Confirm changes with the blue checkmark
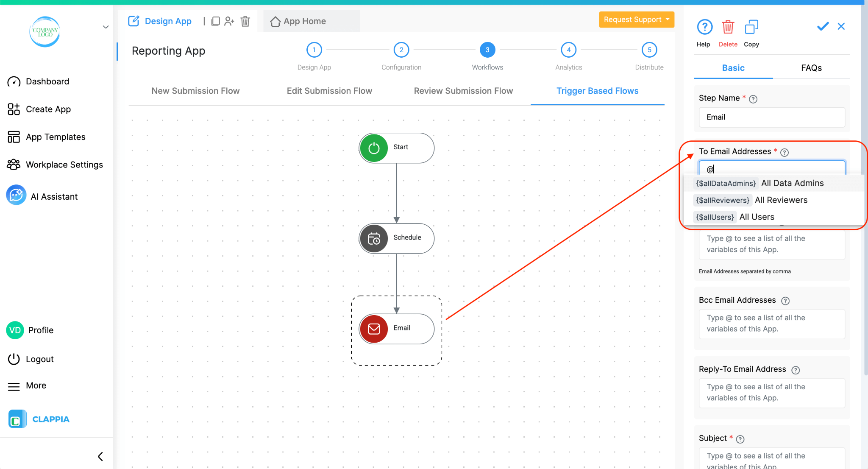868x469 pixels. pyautogui.click(x=823, y=26)
